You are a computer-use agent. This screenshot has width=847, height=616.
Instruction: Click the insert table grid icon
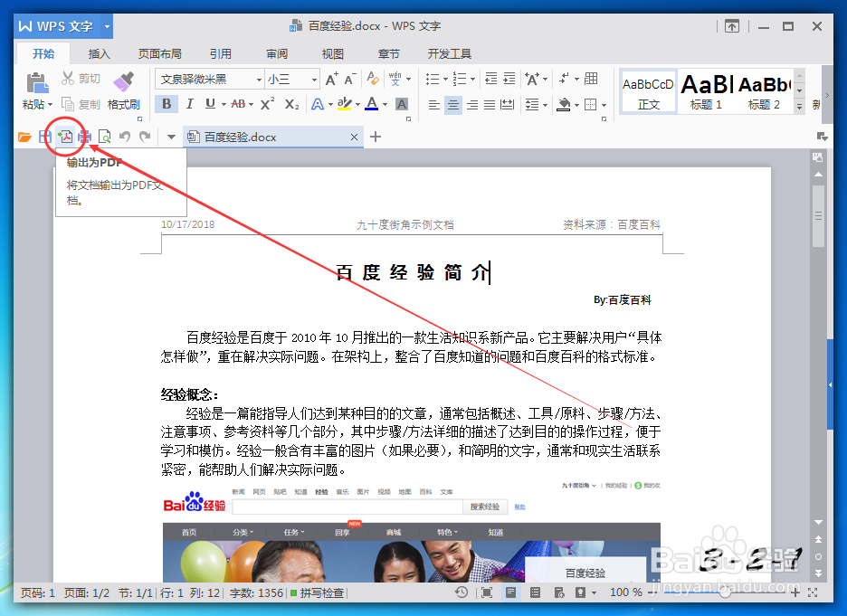click(591, 79)
